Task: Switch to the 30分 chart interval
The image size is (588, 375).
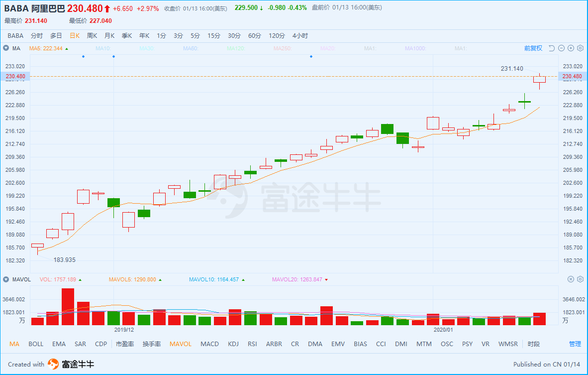Action: 234,36
